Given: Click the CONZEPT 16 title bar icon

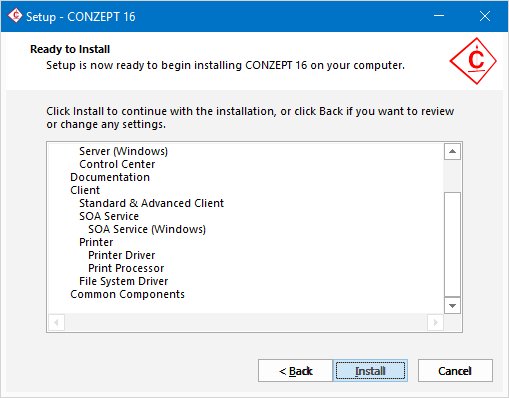Looking at the screenshot, I should pyautogui.click(x=15, y=16).
